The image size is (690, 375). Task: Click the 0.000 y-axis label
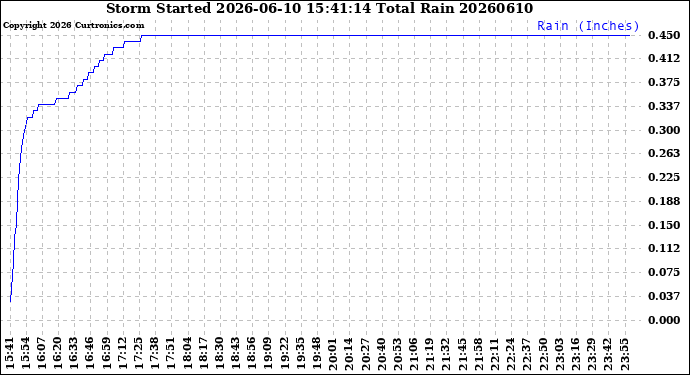664,320
